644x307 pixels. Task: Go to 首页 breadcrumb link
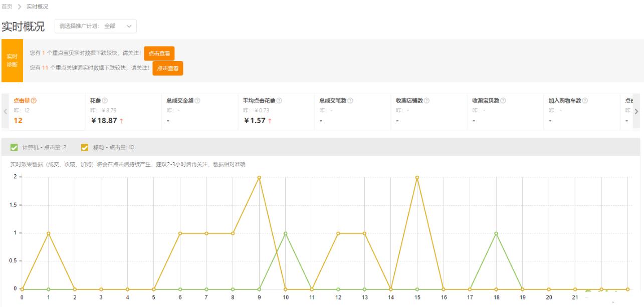[7, 7]
